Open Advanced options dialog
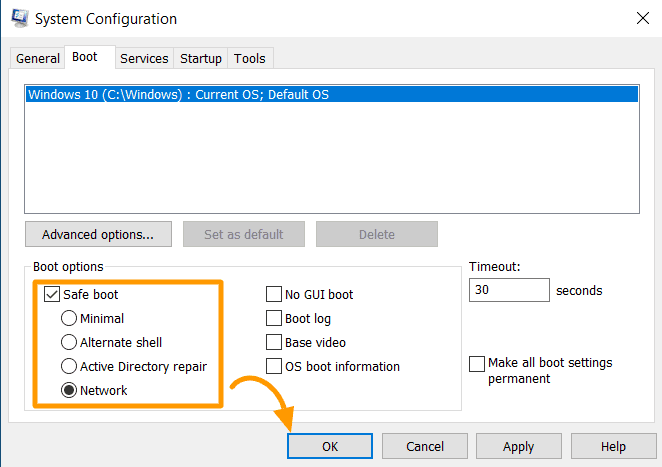This screenshot has width=662, height=467. [98, 234]
